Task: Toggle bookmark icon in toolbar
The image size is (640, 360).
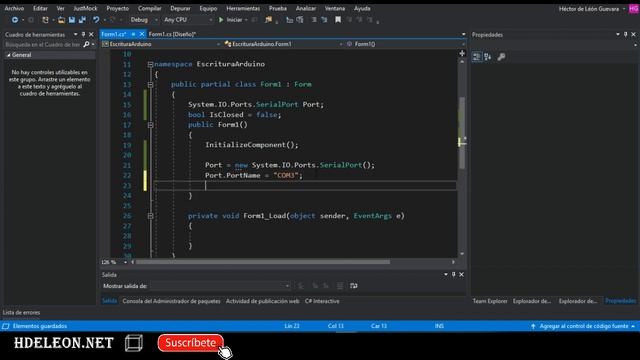Action: [x=338, y=20]
